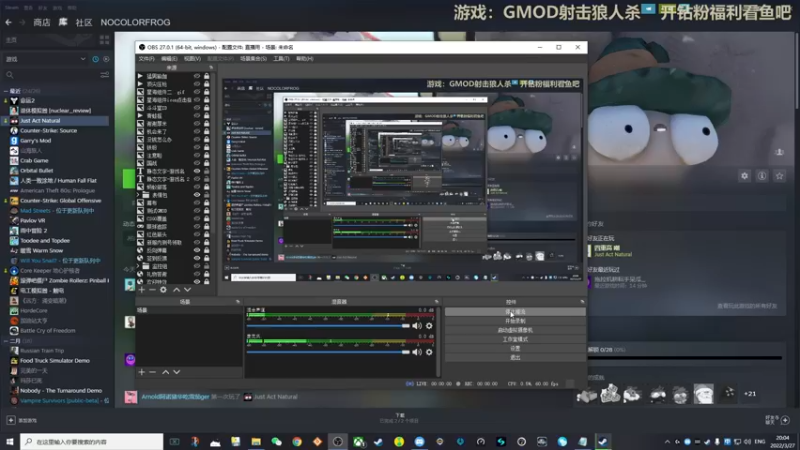The image size is (800, 450).
Task: Click the Add a Game plus icon in Steam
Action: (x=11, y=420)
